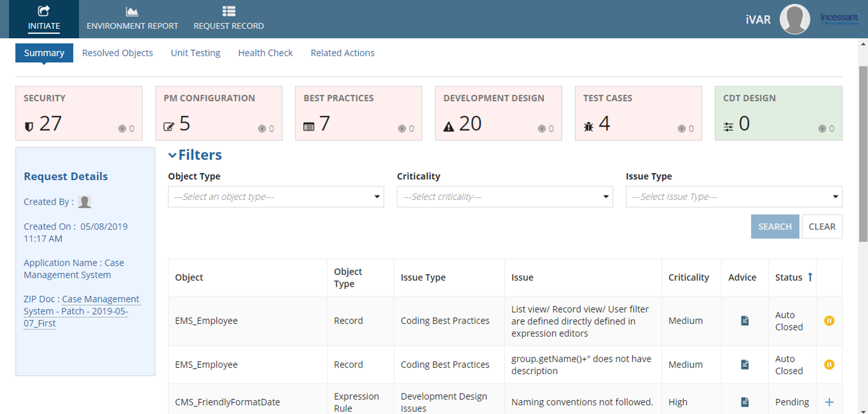Switch to the Related Actions tab
Image resolution: width=868 pixels, height=414 pixels.
point(342,53)
